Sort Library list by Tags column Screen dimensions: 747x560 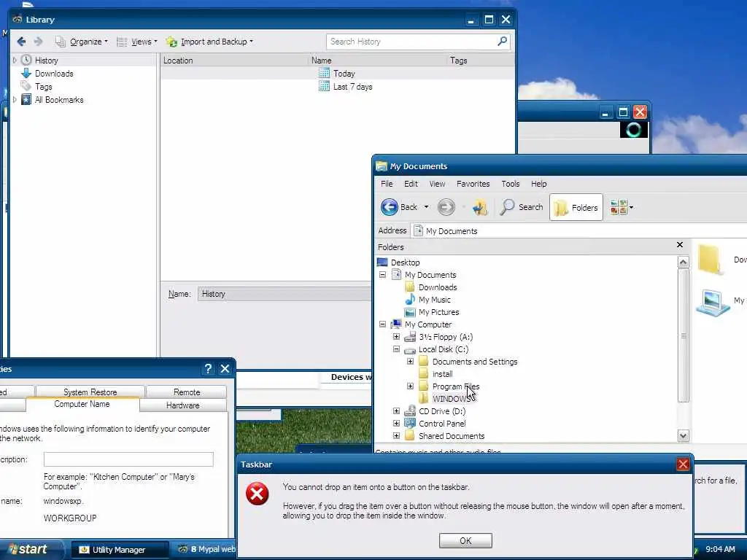point(481,61)
